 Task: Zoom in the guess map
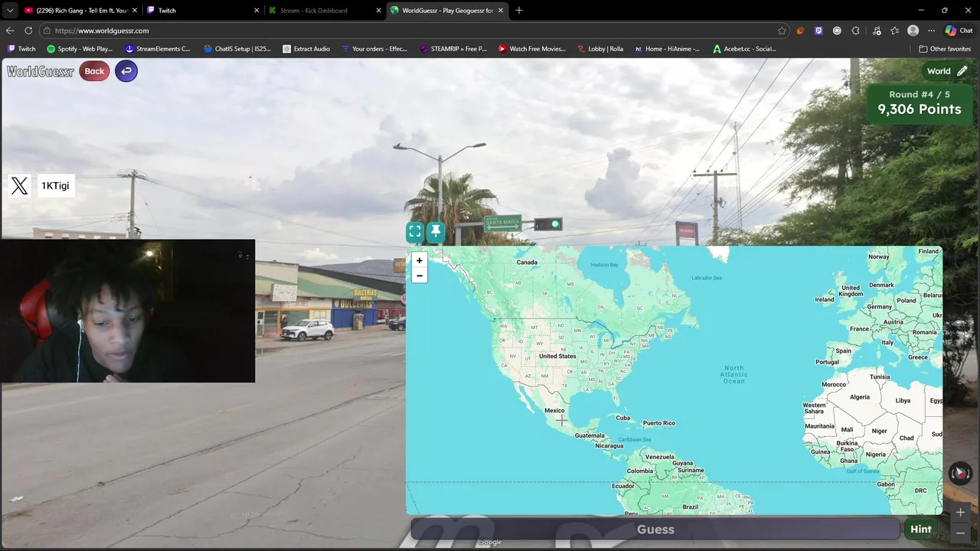[419, 260]
